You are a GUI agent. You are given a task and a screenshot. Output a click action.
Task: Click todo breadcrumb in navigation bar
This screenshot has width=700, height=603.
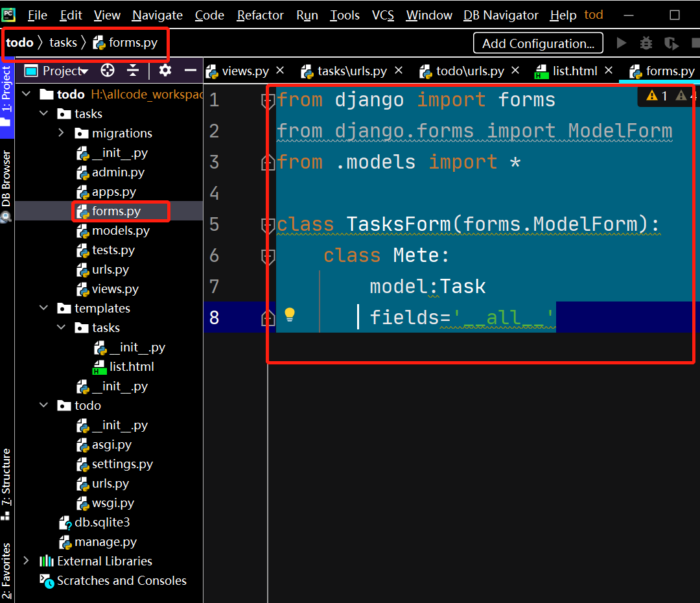click(x=19, y=42)
